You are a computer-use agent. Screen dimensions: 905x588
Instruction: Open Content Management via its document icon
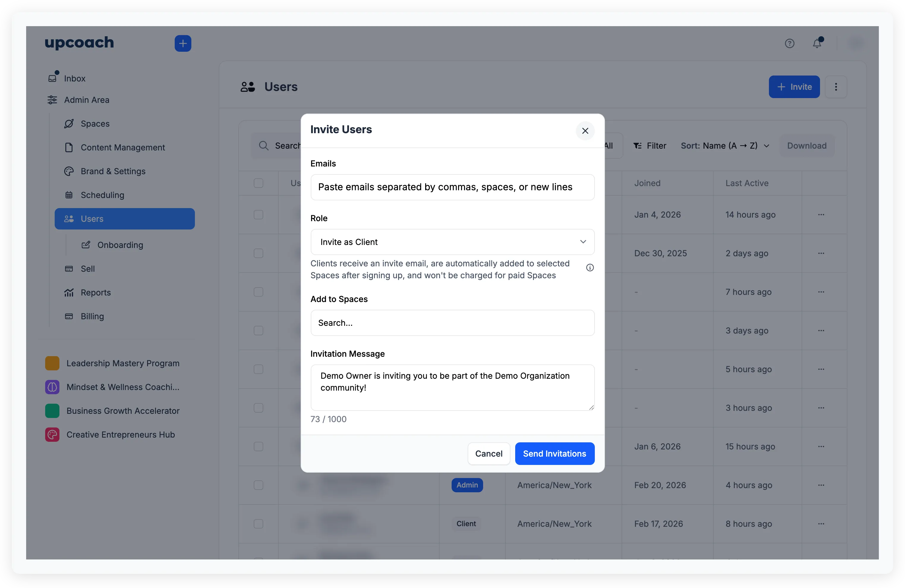tap(69, 147)
